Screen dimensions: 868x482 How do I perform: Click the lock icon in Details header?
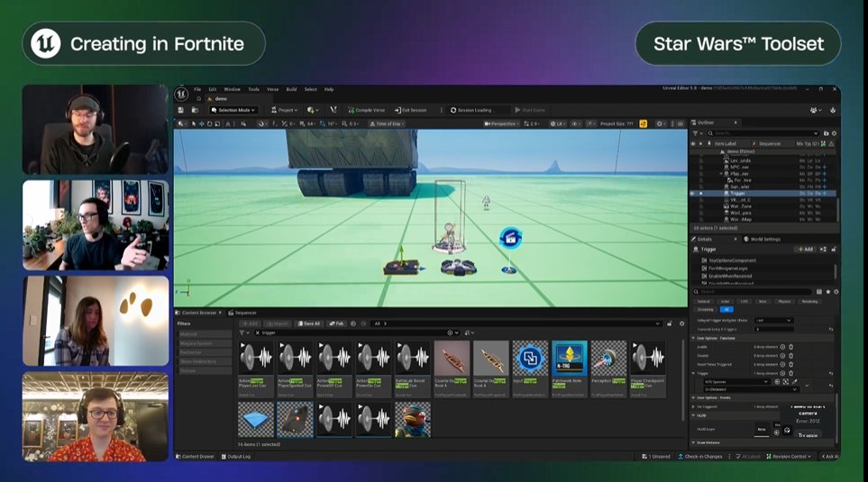tap(833, 249)
